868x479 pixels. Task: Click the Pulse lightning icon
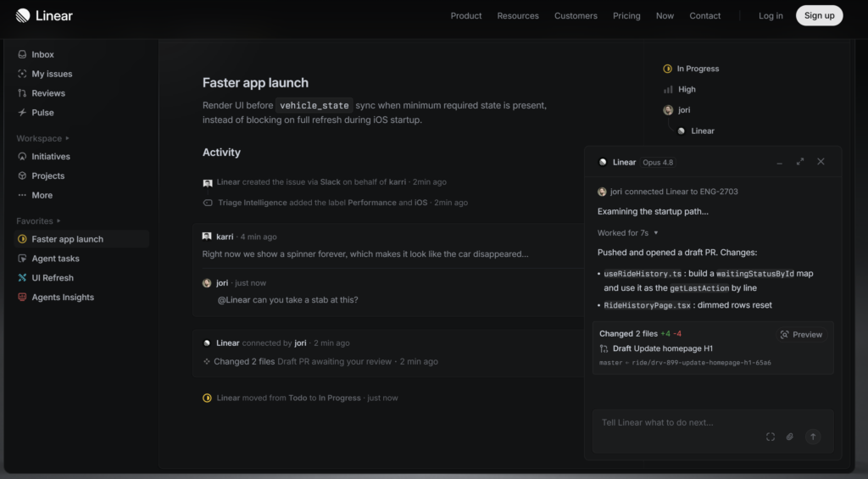click(22, 113)
